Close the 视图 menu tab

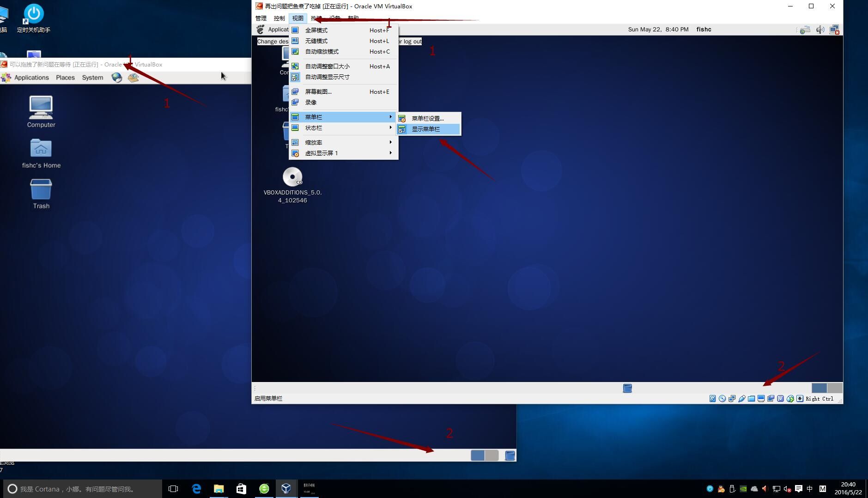click(297, 18)
